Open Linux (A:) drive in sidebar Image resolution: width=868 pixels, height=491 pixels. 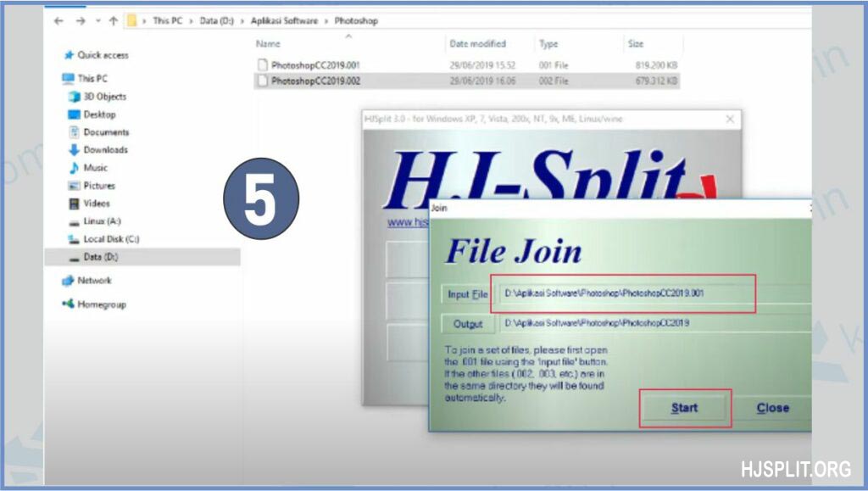pos(102,221)
